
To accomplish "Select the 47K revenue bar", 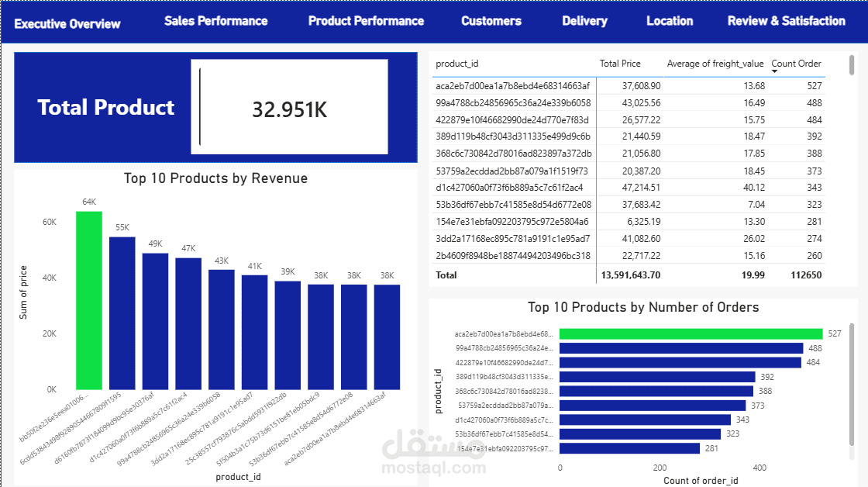I will (x=188, y=323).
